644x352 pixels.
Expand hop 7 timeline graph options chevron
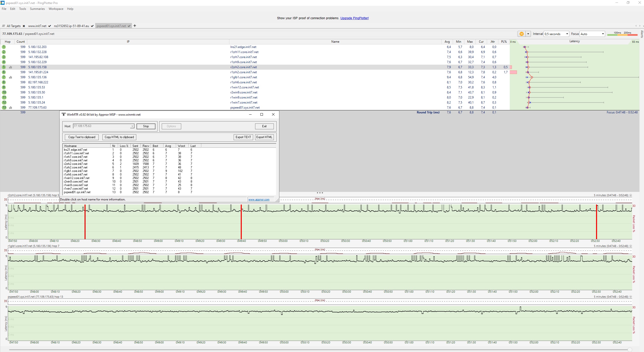(631, 246)
